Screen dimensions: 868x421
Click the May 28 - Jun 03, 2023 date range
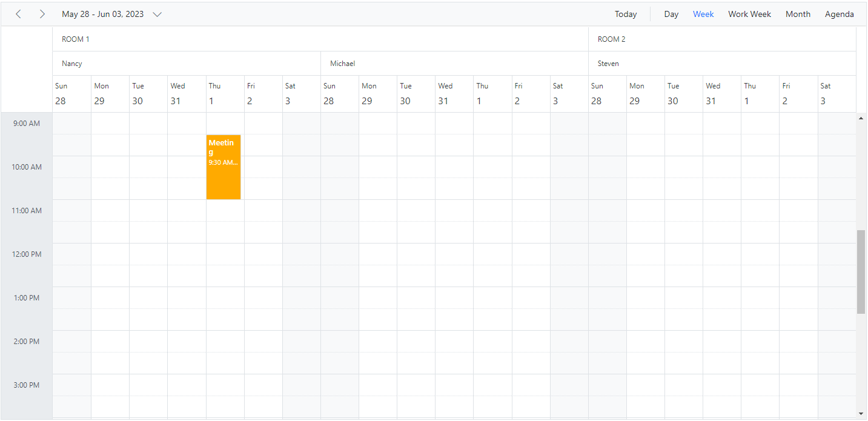click(103, 14)
